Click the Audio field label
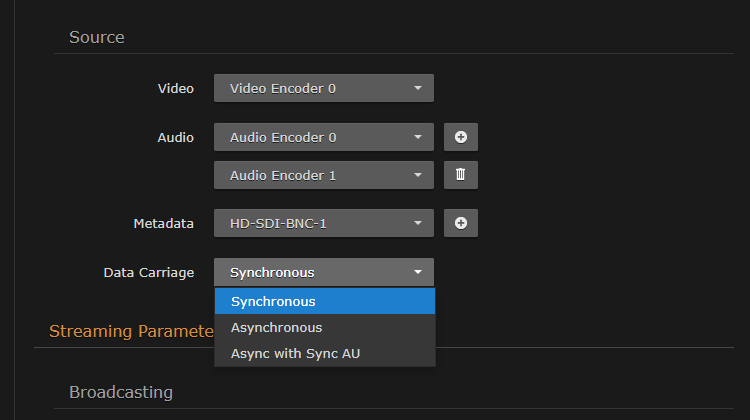Screen dimensions: 750x420 [x=175, y=137]
